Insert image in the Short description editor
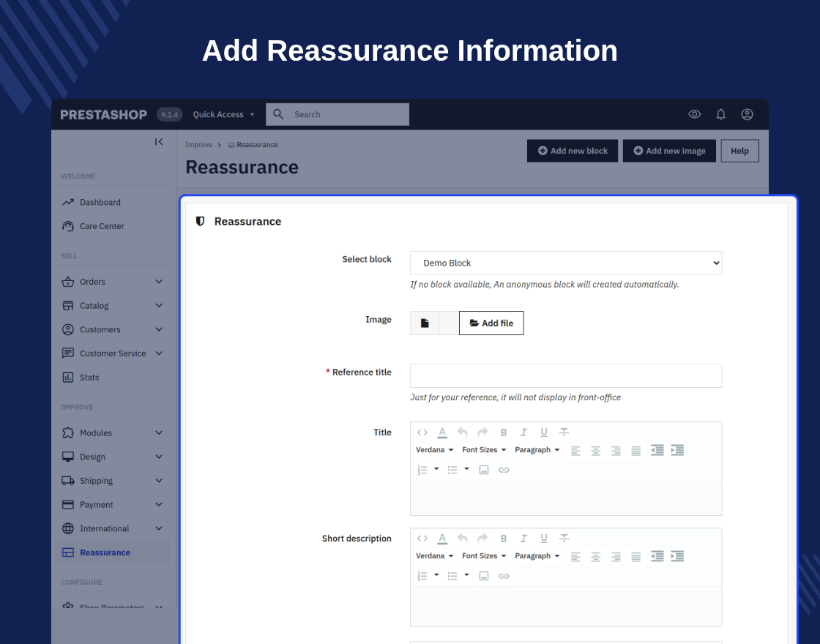Viewport: 820px width, 644px height. coord(484,576)
